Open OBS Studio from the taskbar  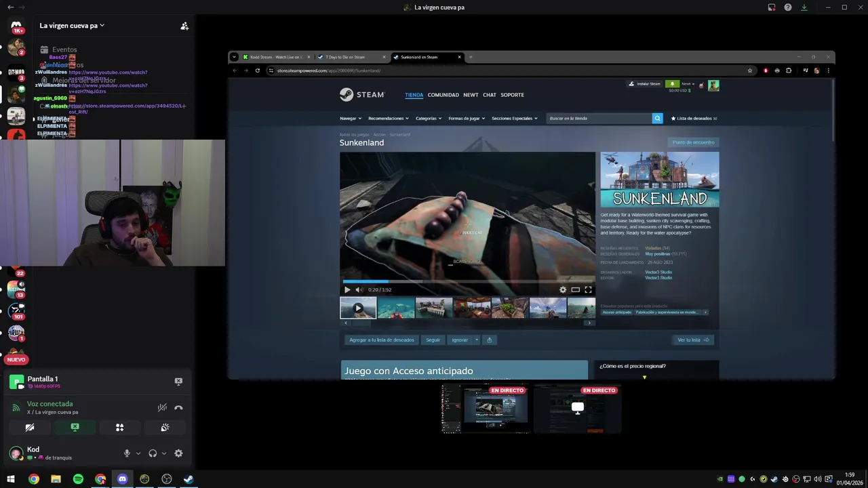click(167, 479)
